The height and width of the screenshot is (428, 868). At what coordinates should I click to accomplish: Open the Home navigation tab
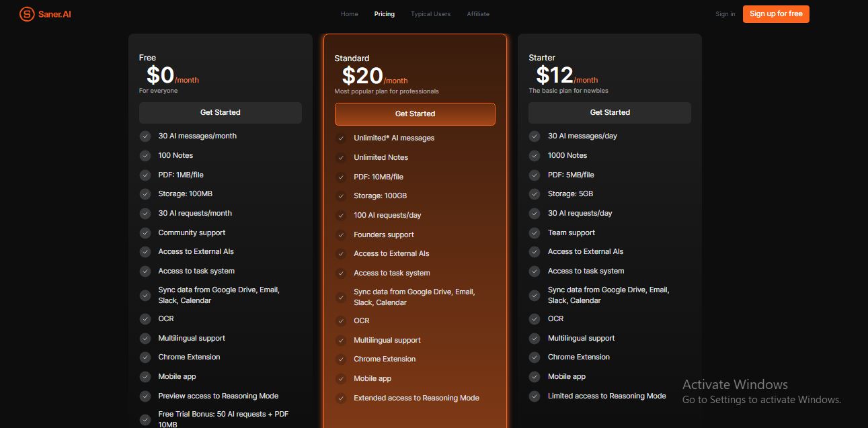coord(349,14)
